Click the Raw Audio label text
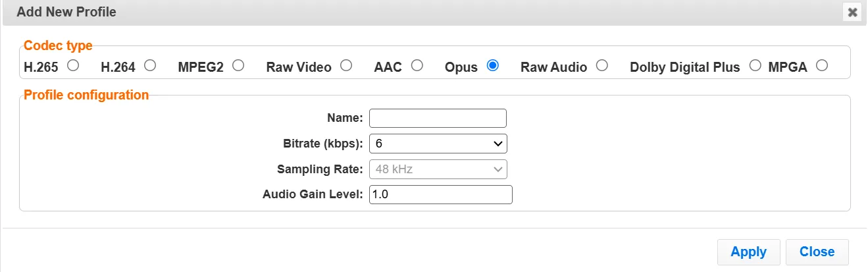This screenshot has height=272, width=868. click(553, 67)
